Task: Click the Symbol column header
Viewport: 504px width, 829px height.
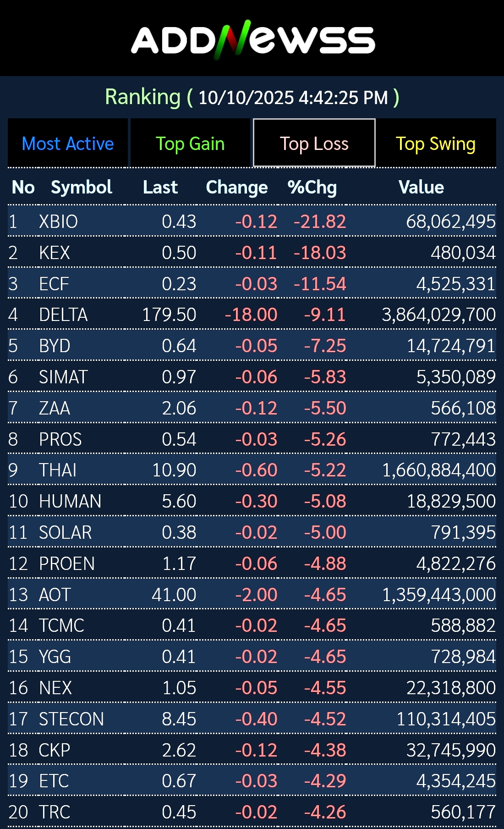Action: [82, 187]
